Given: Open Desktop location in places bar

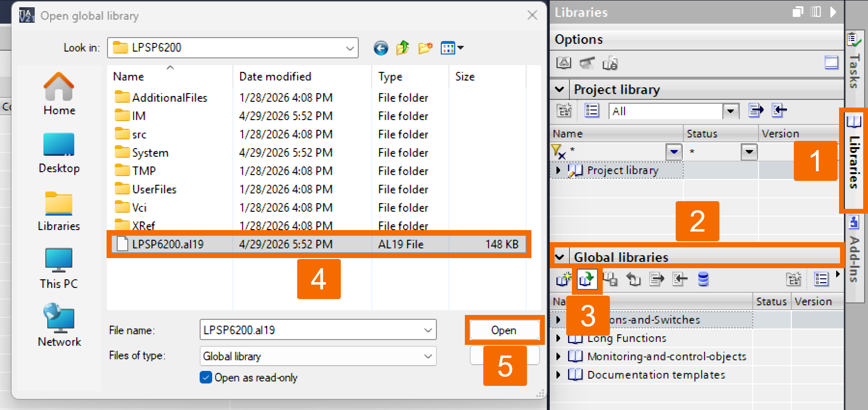Looking at the screenshot, I should pos(59,153).
